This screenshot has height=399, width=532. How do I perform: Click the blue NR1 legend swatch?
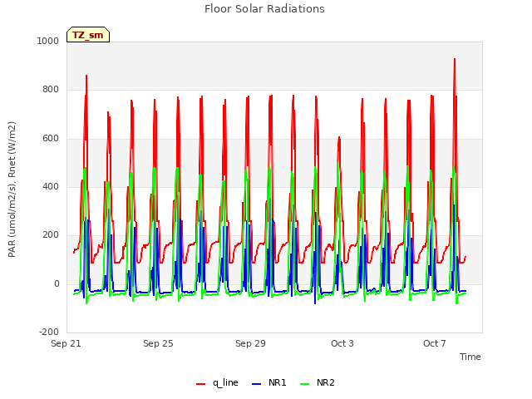coord(257,384)
